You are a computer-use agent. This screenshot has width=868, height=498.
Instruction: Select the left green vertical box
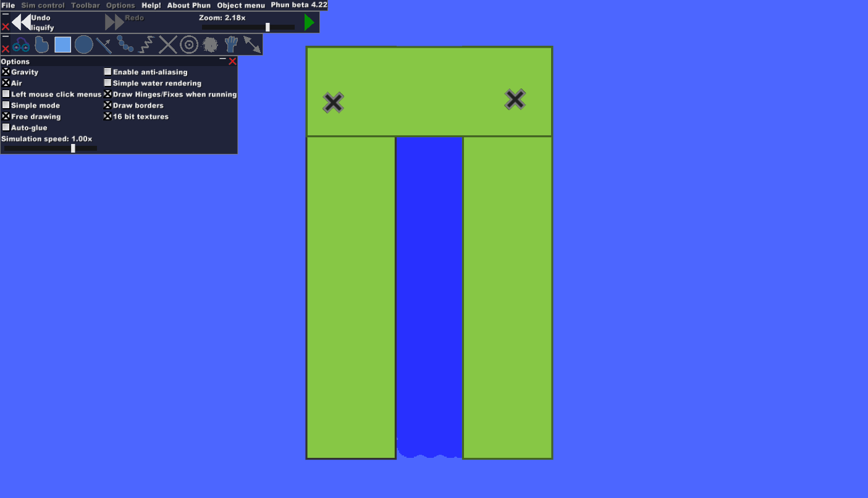tap(351, 297)
